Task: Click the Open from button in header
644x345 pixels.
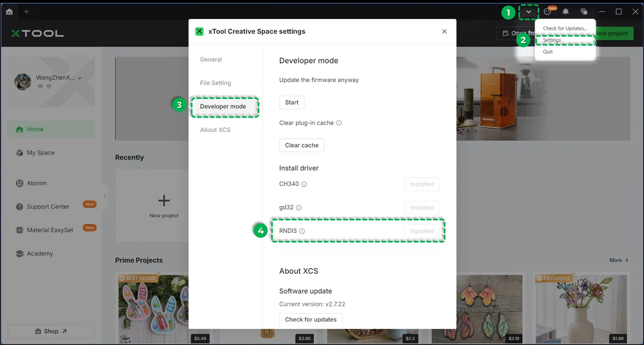Action: [516, 33]
